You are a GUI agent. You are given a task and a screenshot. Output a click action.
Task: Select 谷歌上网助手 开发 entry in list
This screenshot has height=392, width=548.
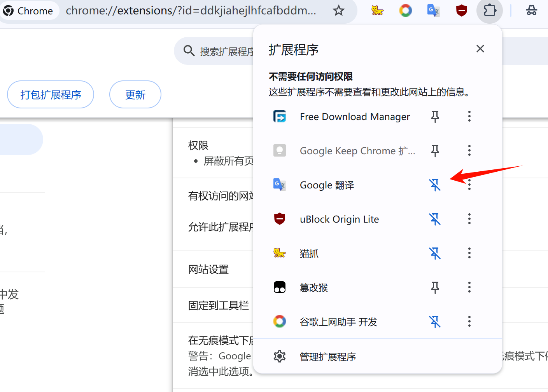(338, 322)
